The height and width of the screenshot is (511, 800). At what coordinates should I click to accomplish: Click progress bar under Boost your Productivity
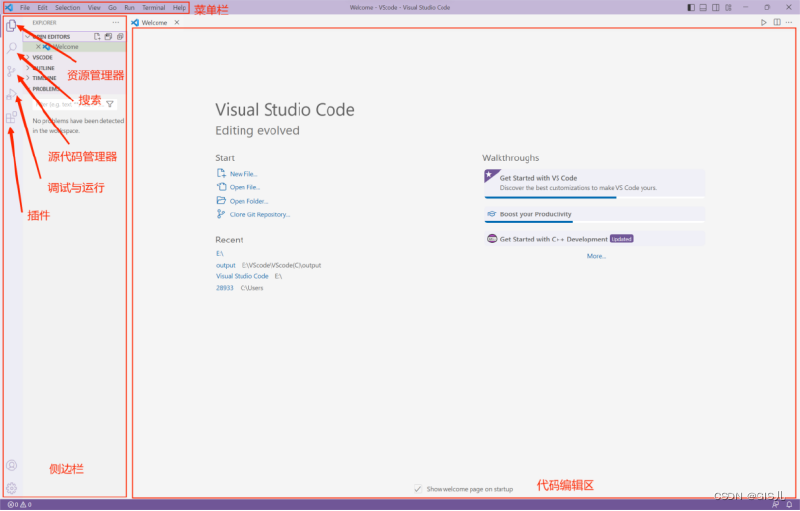(594, 222)
